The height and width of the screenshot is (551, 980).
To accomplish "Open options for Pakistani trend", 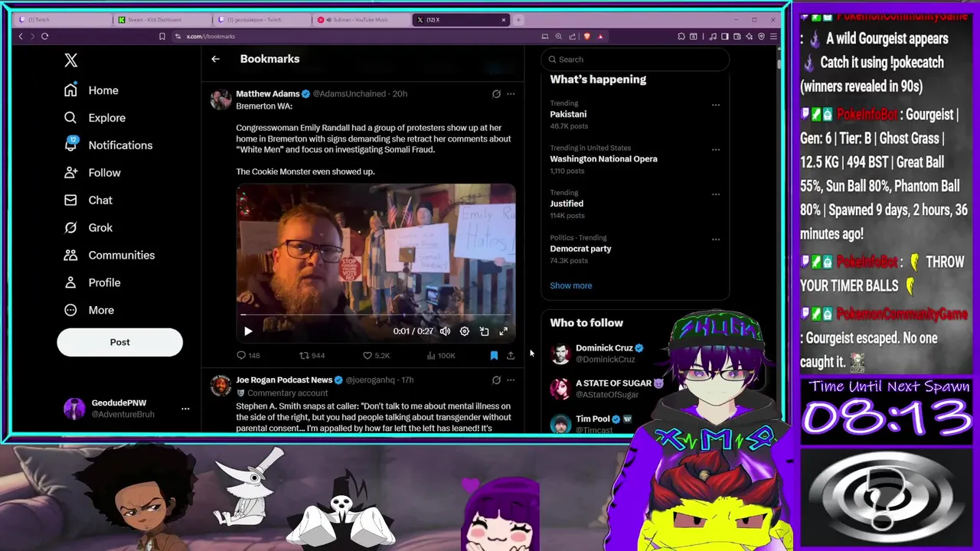I will (716, 105).
